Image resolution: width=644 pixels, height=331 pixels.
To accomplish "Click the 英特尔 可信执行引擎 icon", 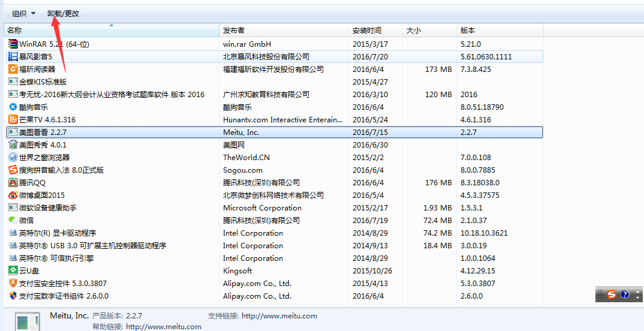I will (x=13, y=258).
